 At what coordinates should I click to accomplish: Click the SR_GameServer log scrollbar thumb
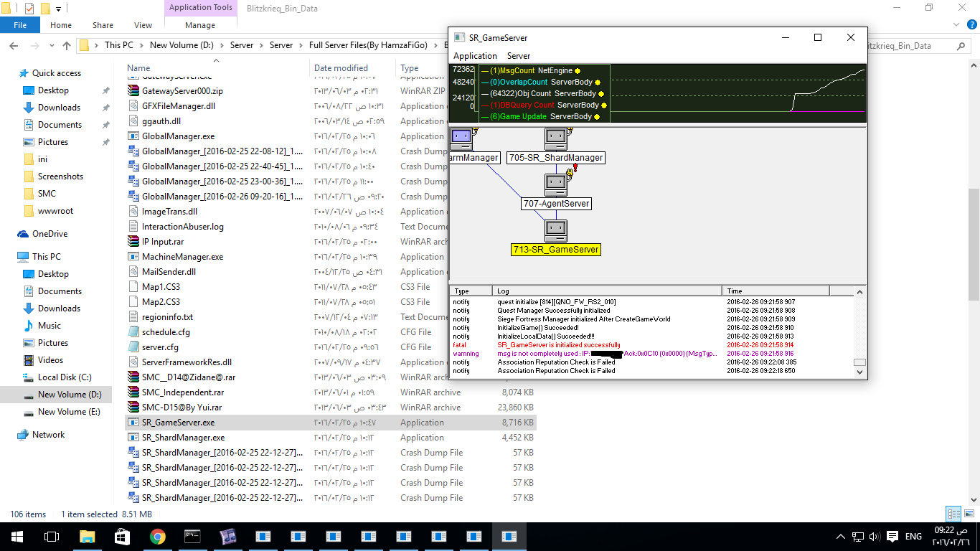[x=859, y=363]
